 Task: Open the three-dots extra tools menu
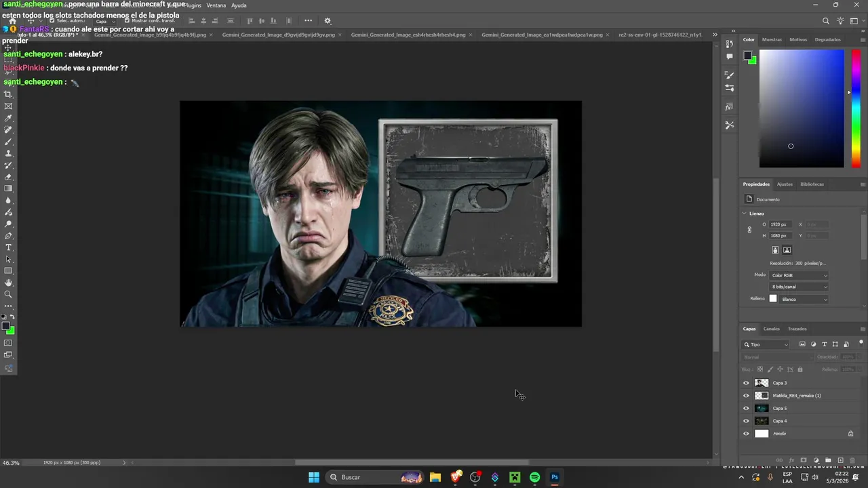pos(8,306)
